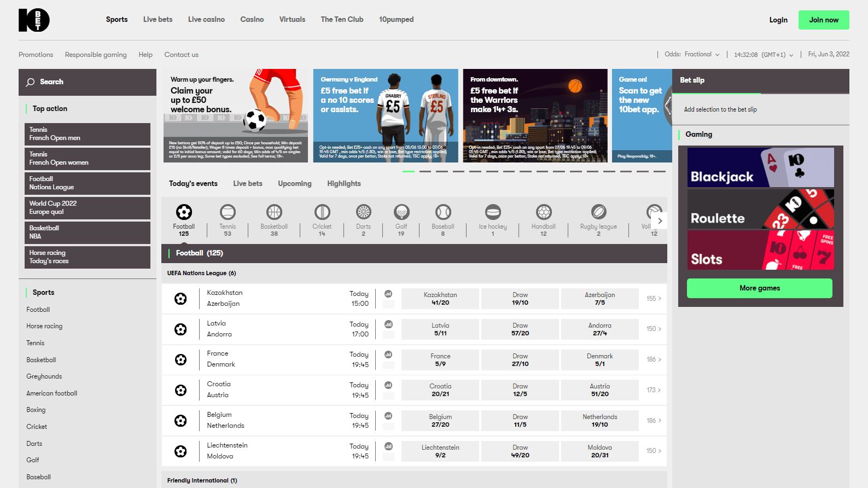Image resolution: width=868 pixels, height=488 pixels.
Task: Click football icon beside Belgium match
Action: [x=180, y=421]
